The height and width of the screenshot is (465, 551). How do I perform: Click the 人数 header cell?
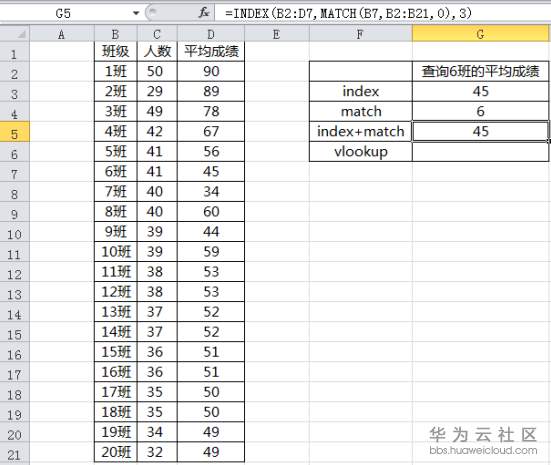coord(157,52)
